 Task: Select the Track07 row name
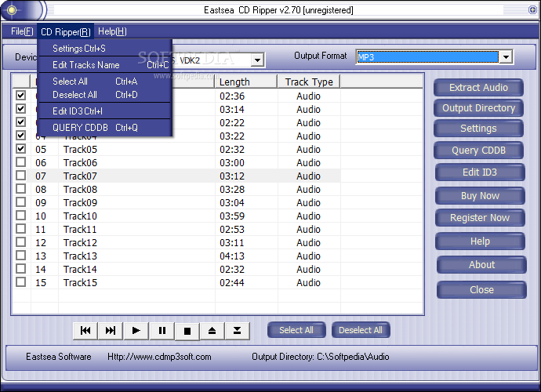[x=80, y=176]
